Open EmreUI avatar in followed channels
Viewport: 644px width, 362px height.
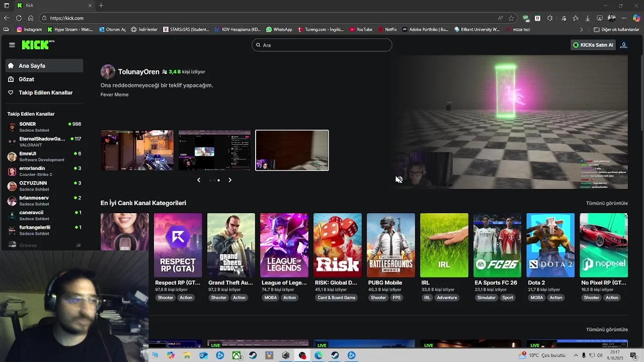(12, 156)
